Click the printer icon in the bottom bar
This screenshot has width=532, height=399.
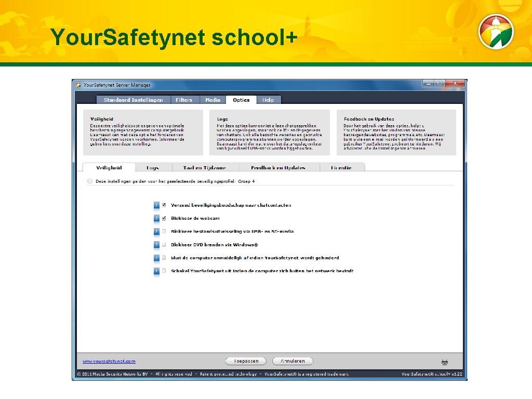point(445,362)
